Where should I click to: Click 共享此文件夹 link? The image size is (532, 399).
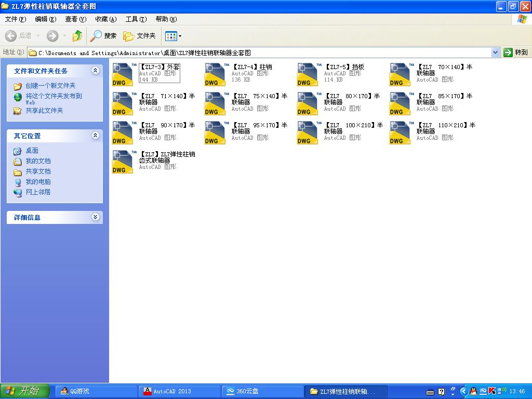click(45, 111)
